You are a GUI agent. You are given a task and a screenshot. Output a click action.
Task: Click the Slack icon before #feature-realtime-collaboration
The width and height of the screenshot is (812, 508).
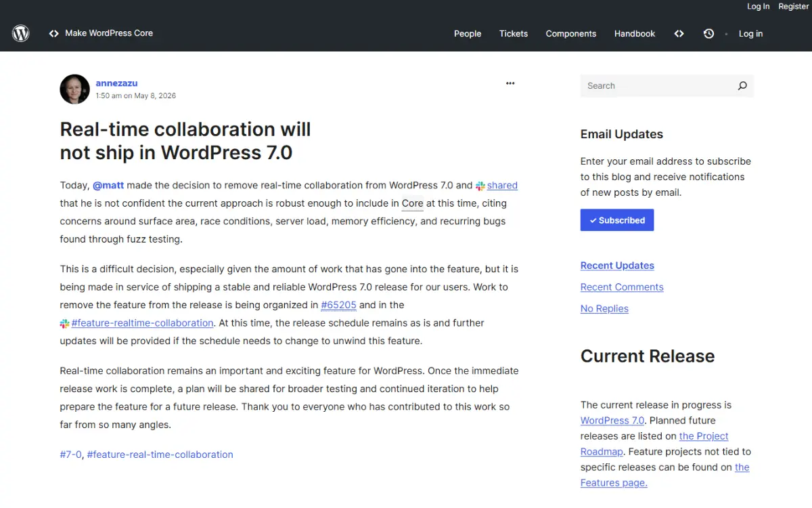point(64,324)
